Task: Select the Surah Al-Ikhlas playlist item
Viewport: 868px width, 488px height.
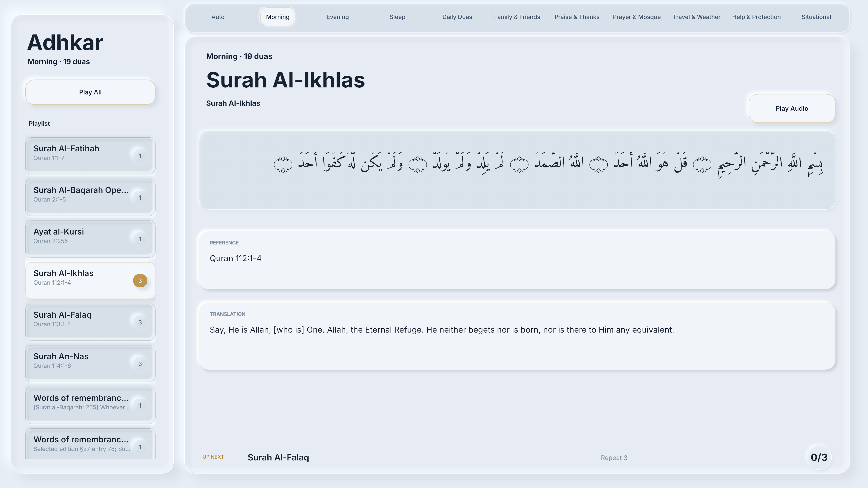Action: point(90,281)
